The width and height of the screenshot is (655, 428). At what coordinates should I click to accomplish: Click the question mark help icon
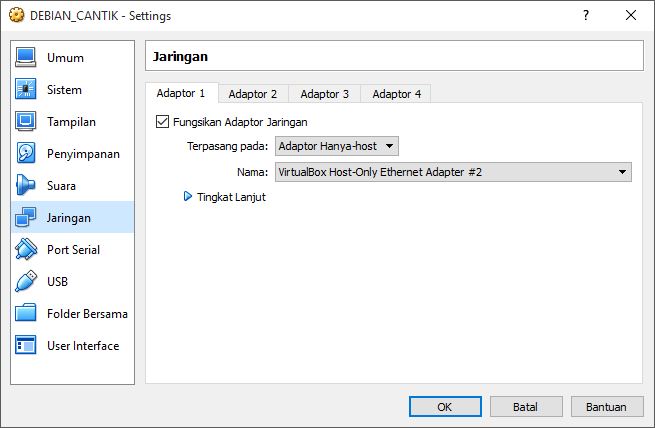pos(586,15)
